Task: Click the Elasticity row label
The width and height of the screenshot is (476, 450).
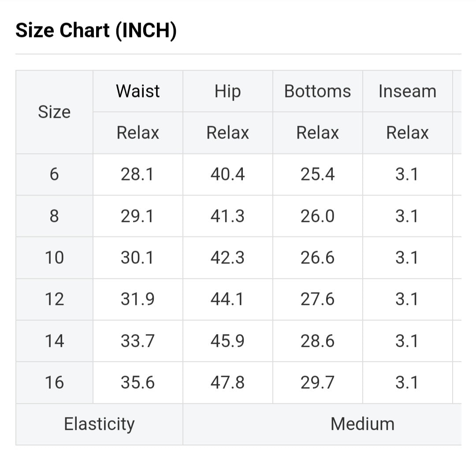Action: [x=99, y=424]
